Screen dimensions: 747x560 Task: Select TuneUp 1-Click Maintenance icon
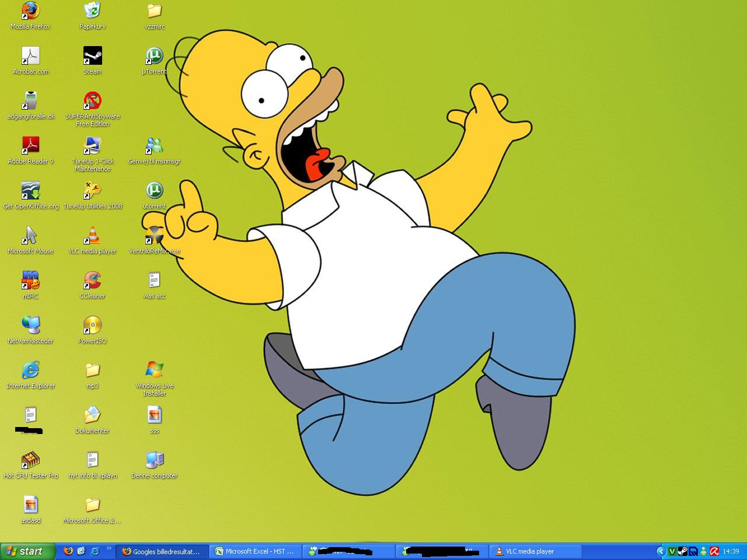pyautogui.click(x=92, y=154)
